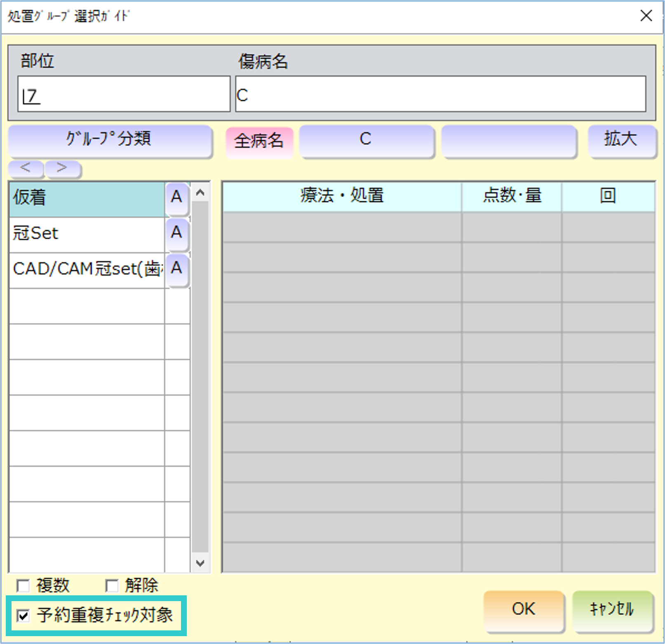Screen dimensions: 665x644
Task: Close the 処置グループ選択ガイド dialog
Action: click(x=646, y=16)
